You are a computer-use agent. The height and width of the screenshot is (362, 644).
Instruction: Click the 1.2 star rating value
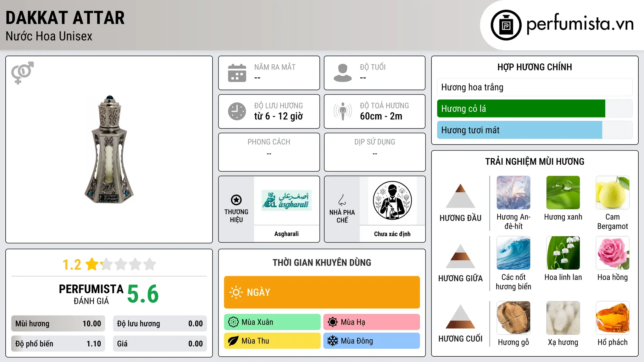(x=72, y=265)
